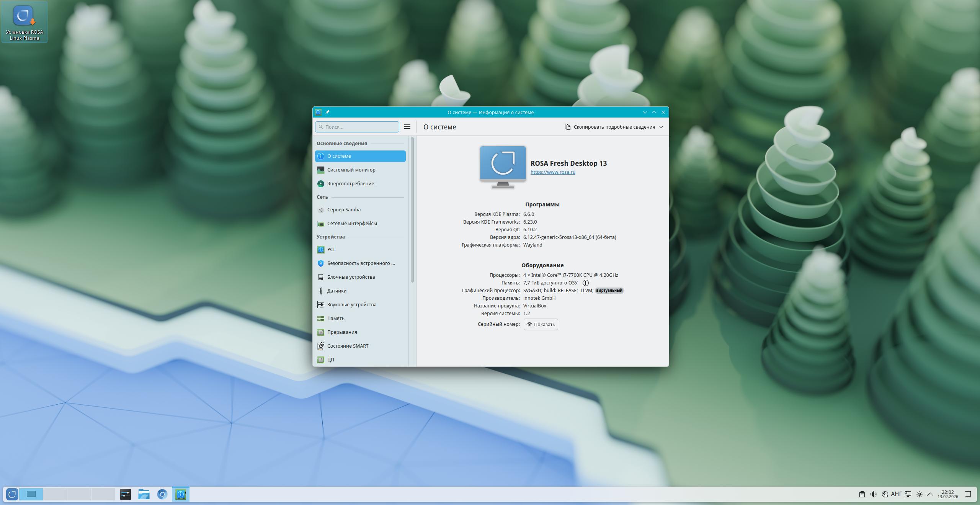The width and height of the screenshot is (980, 505).
Task: Select PCI in devices list
Action: (x=331, y=249)
